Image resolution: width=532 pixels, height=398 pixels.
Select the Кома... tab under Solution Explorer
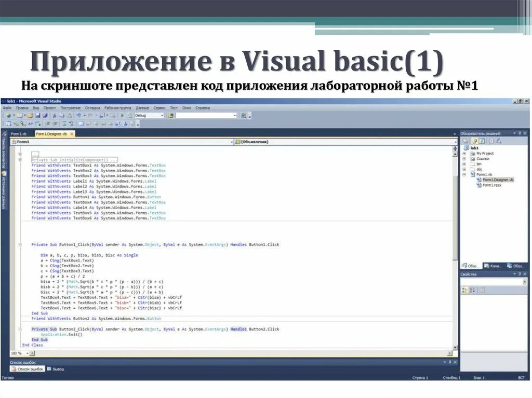[492, 266]
